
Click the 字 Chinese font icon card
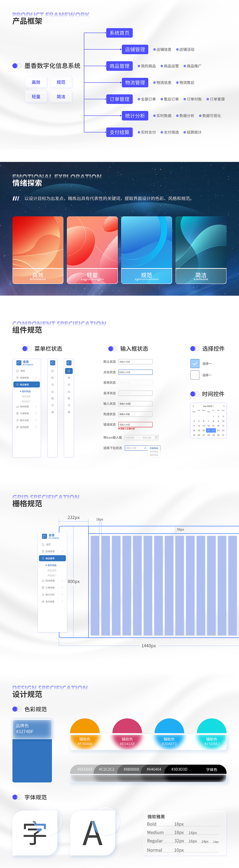coord(35,833)
